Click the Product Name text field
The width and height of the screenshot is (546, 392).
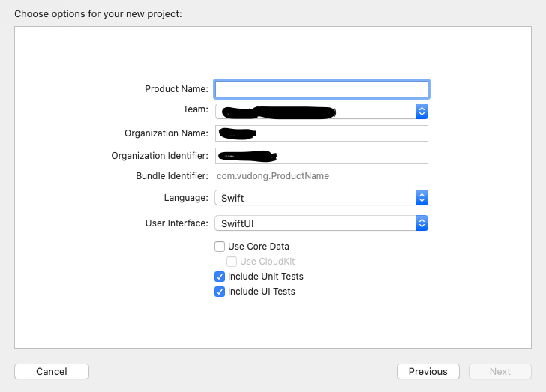(321, 89)
